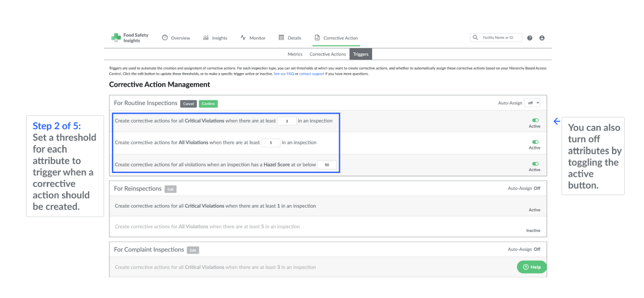The image size is (644, 298).
Task: Cancel editing Routine Inspections triggers
Action: tap(188, 104)
